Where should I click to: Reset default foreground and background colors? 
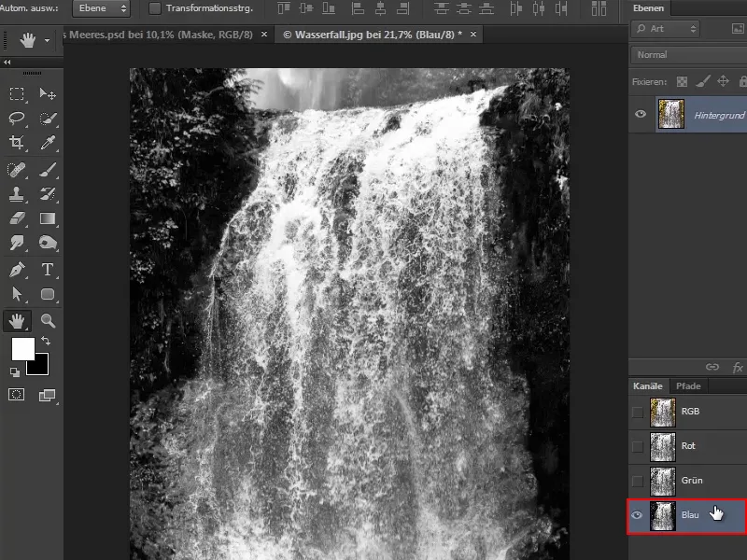tap(14, 371)
